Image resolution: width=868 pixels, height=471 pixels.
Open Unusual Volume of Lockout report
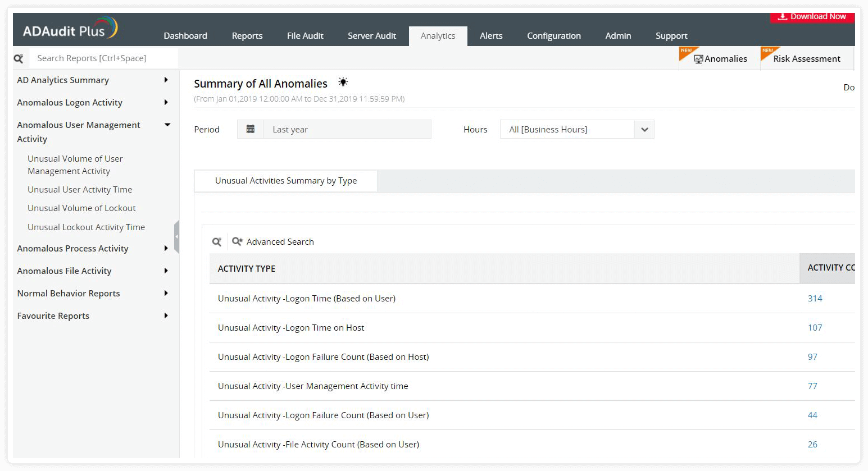coord(81,208)
